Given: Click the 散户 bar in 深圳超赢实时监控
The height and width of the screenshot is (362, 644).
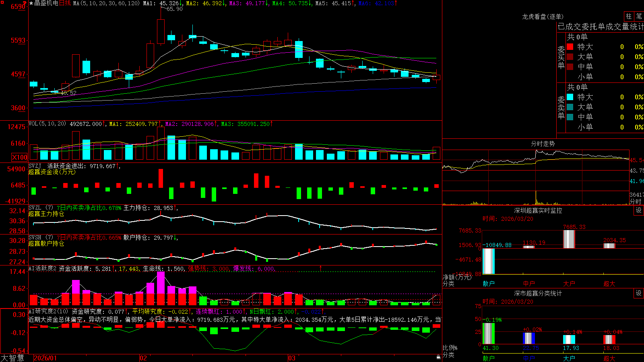Looking at the screenshot, I should tap(488, 261).
